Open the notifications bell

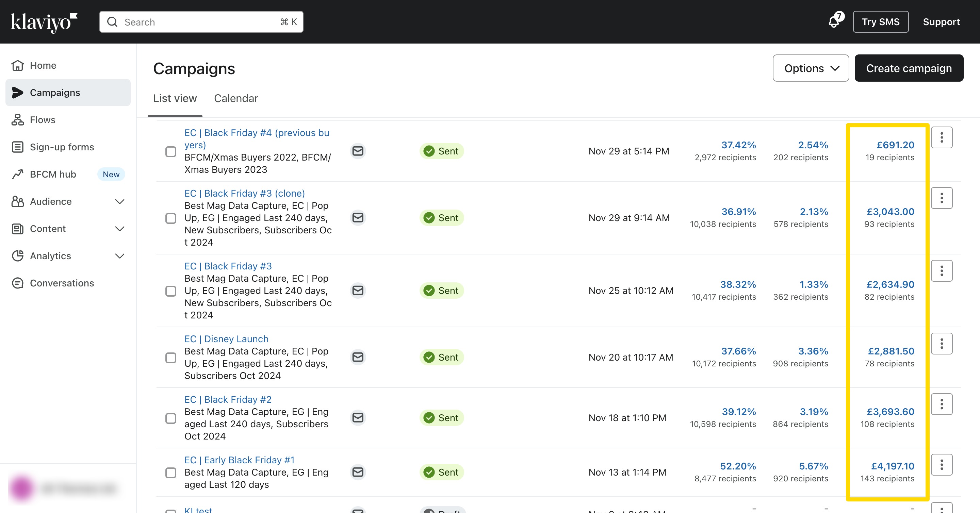(835, 21)
